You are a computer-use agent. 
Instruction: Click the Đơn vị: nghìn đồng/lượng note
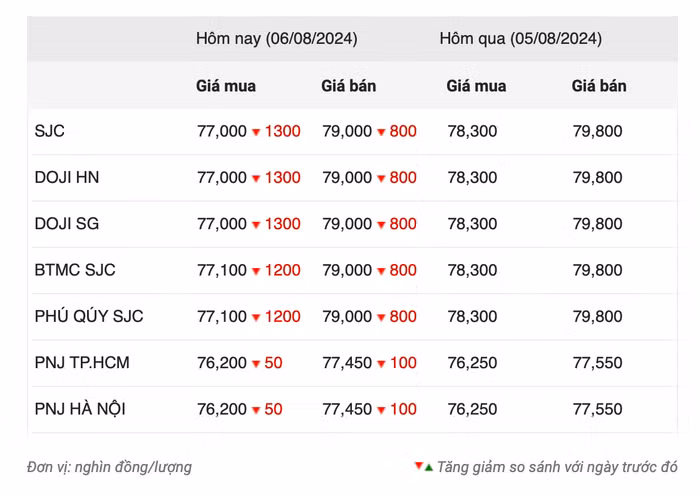[110, 467]
